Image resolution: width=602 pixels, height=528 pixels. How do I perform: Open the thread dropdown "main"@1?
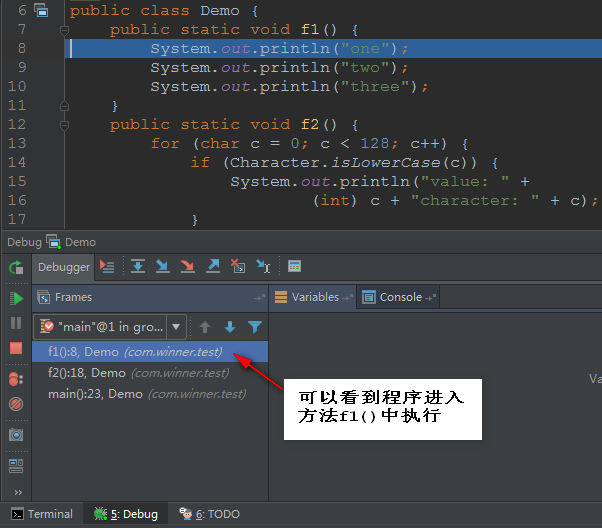click(110, 327)
